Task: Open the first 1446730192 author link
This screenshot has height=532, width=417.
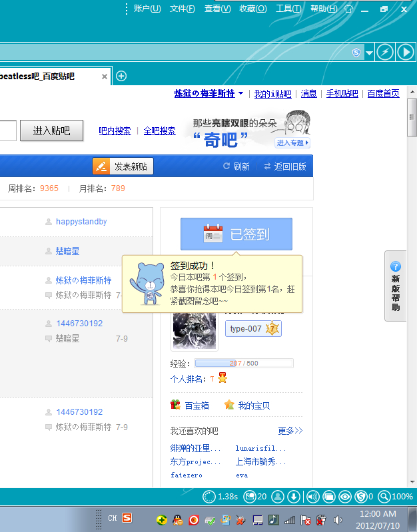Action: [79, 324]
